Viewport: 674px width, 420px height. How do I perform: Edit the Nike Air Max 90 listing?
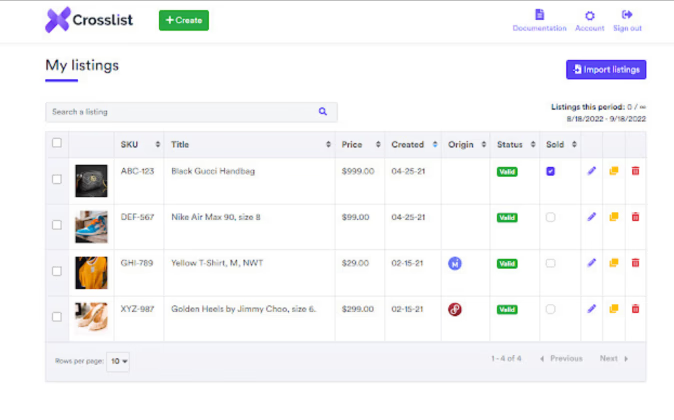click(x=592, y=217)
